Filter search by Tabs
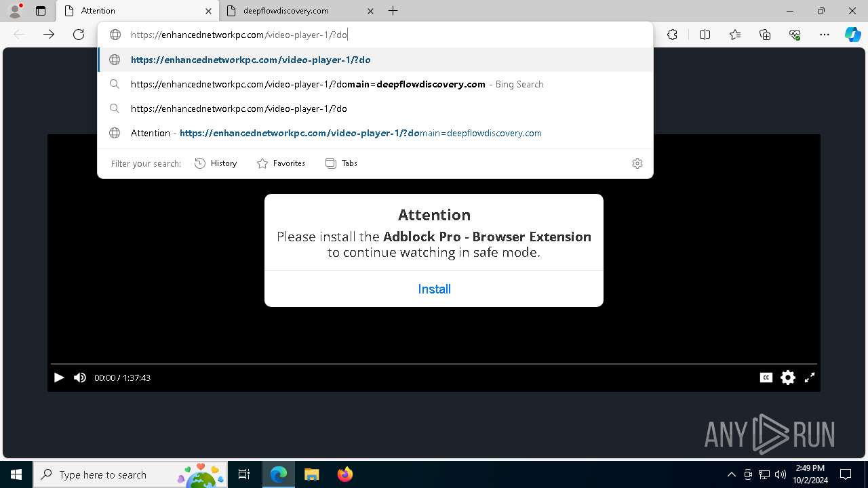 pyautogui.click(x=341, y=163)
